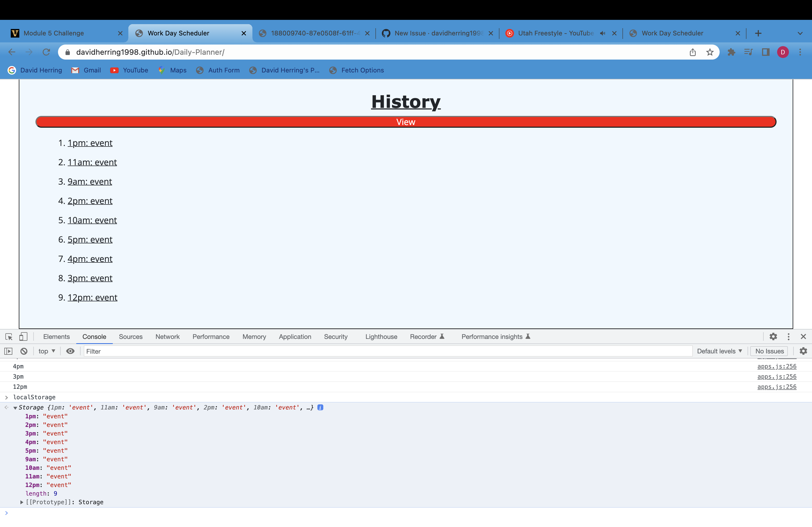Create a live expression with the eye icon
The width and height of the screenshot is (812, 527).
tap(70, 351)
